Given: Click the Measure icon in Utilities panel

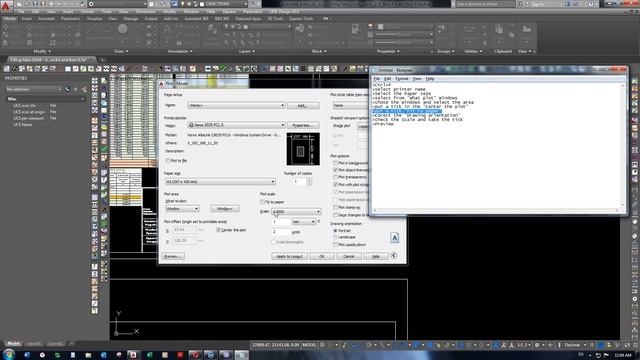Looking at the screenshot, I should [470, 29].
